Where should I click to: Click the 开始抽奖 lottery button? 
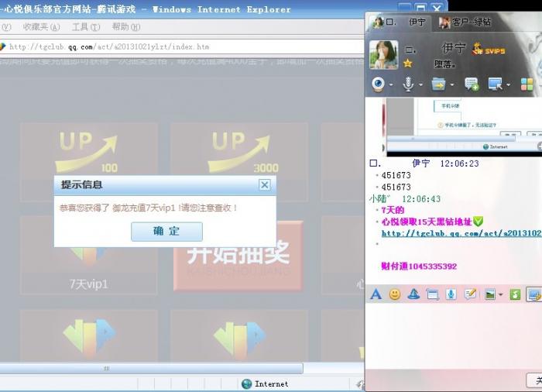pyautogui.click(x=238, y=256)
